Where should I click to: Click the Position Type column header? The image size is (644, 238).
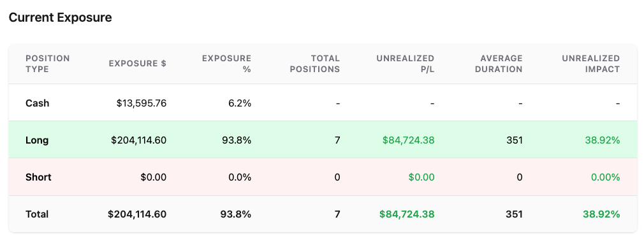pos(48,64)
